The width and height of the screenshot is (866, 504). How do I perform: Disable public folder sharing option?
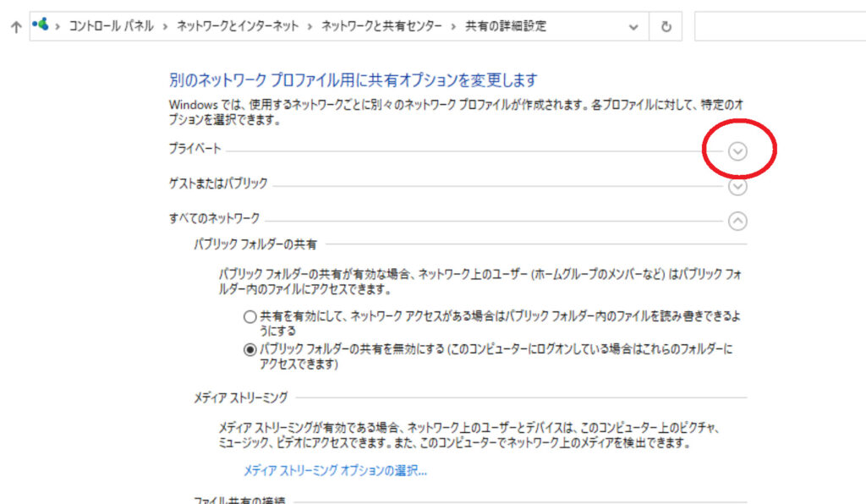coord(250,349)
